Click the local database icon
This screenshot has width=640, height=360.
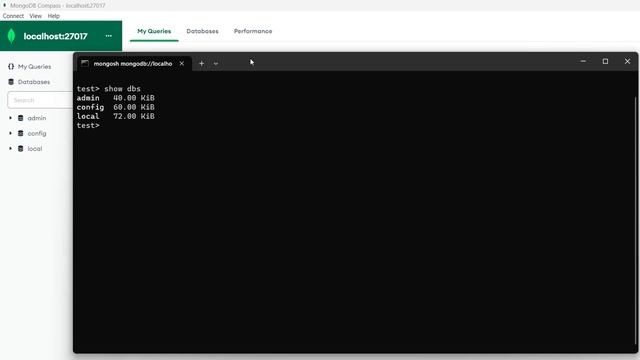(x=20, y=149)
